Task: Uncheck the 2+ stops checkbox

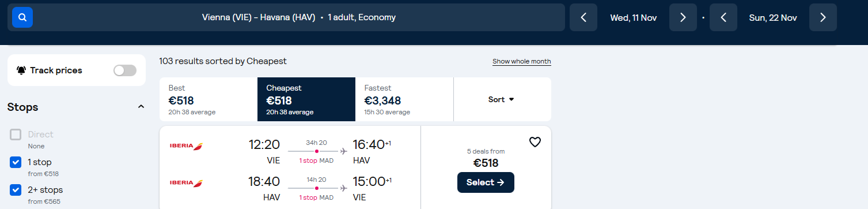Action: (16, 190)
